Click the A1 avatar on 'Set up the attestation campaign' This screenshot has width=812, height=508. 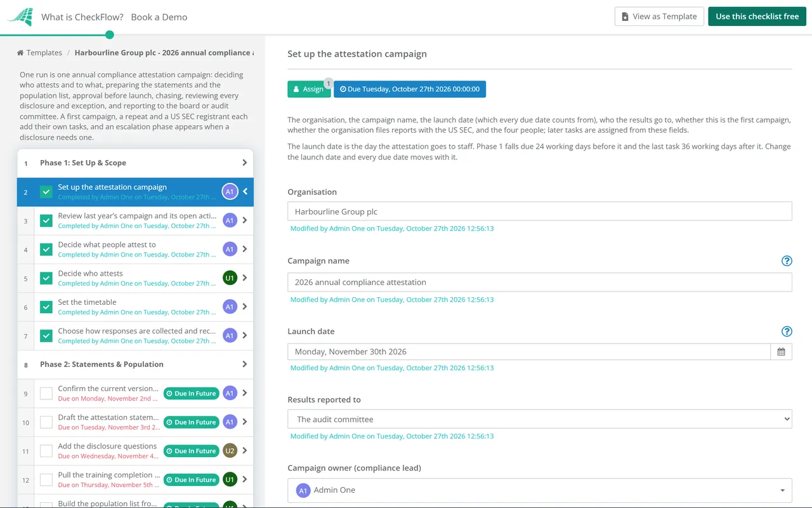[x=230, y=192]
